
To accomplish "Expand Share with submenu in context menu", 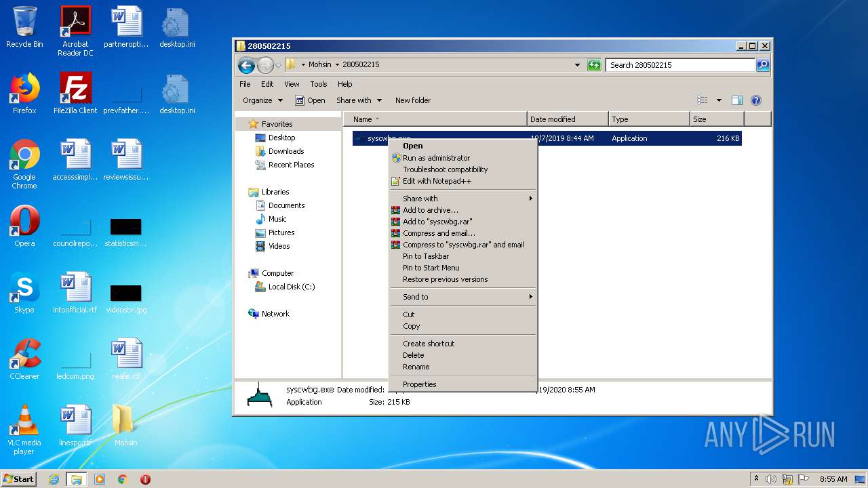I will tap(462, 199).
